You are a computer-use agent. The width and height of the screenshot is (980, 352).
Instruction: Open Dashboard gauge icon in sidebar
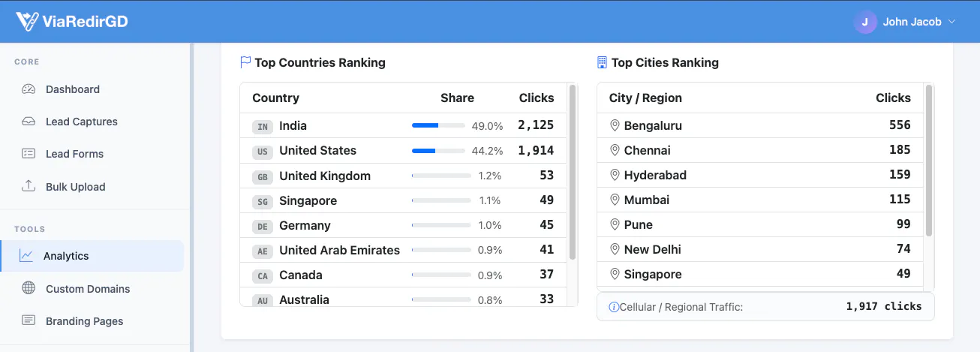pyautogui.click(x=29, y=89)
